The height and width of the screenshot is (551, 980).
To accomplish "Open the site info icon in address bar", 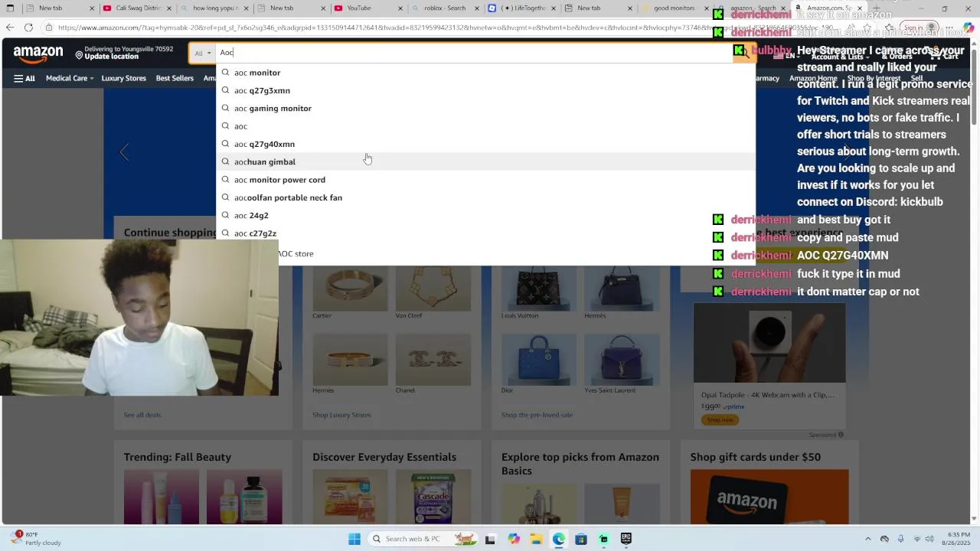I will point(49,28).
